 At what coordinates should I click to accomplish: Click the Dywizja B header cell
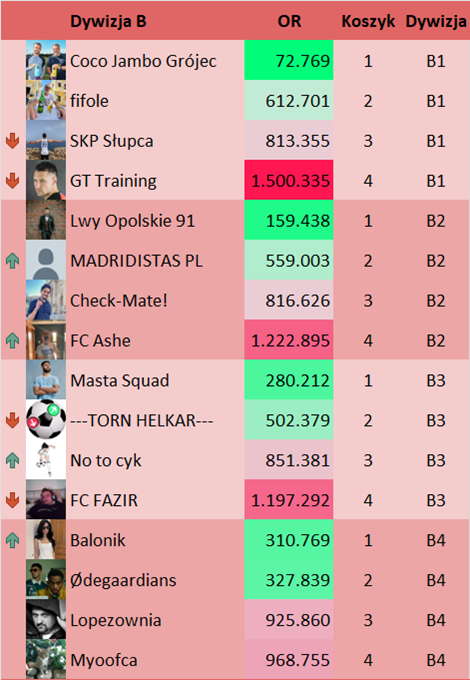click(x=108, y=21)
